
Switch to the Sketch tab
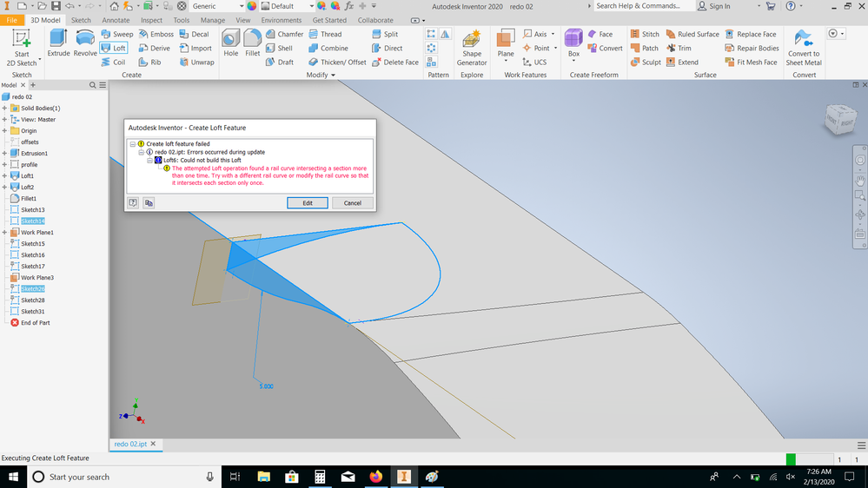(x=81, y=20)
